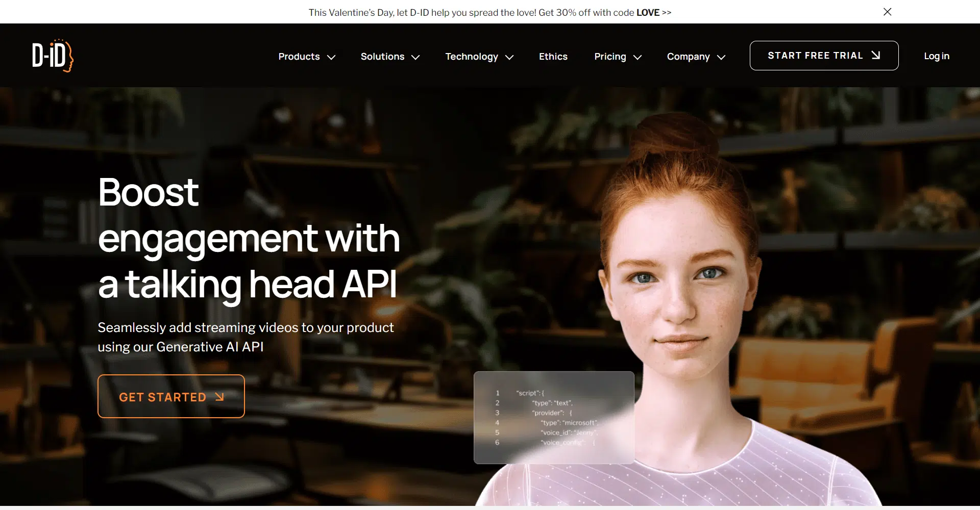
Task: Open the Technology menu label
Action: [471, 57]
